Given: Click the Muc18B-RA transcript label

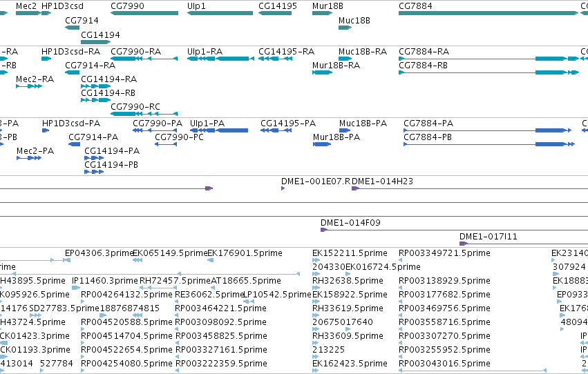Looking at the screenshot, I should click(x=363, y=51).
